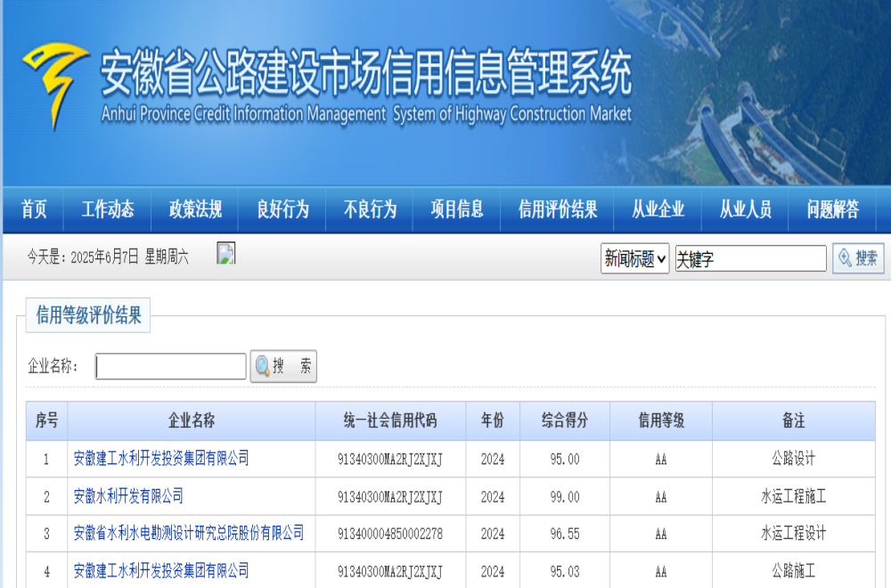The width and height of the screenshot is (891, 588).
Task: Open the 项目信息 menu item
Action: [457, 210]
